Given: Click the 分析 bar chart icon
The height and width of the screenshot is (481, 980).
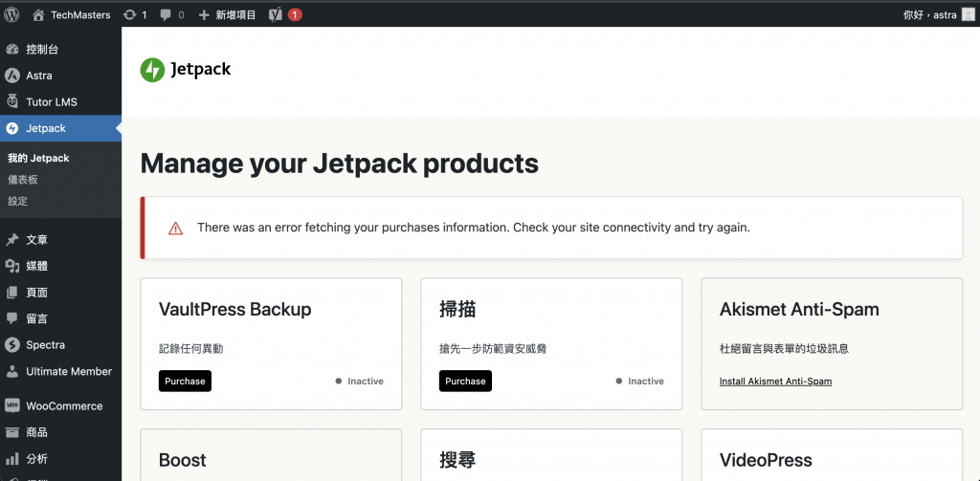Looking at the screenshot, I should tap(11, 459).
